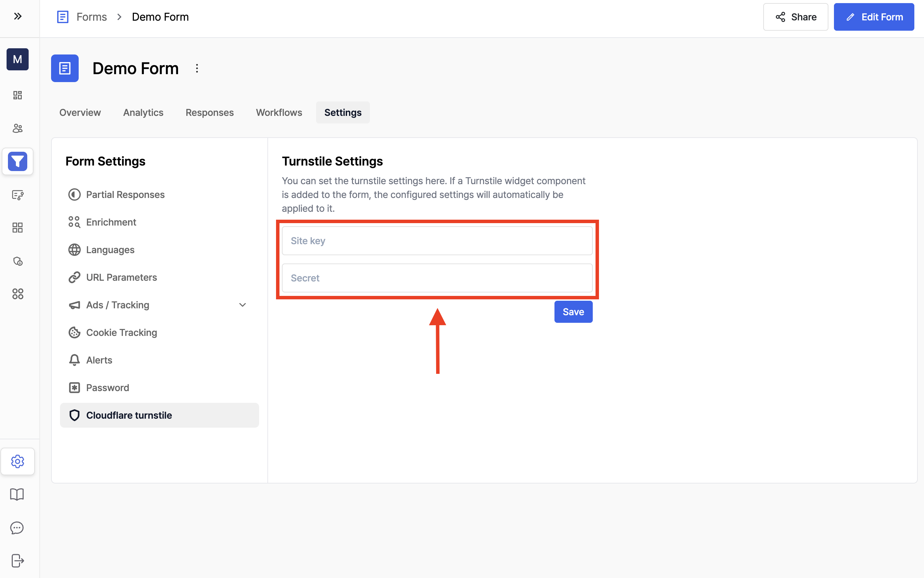Collapse the sidebar with the double-chevron

pos(18,16)
